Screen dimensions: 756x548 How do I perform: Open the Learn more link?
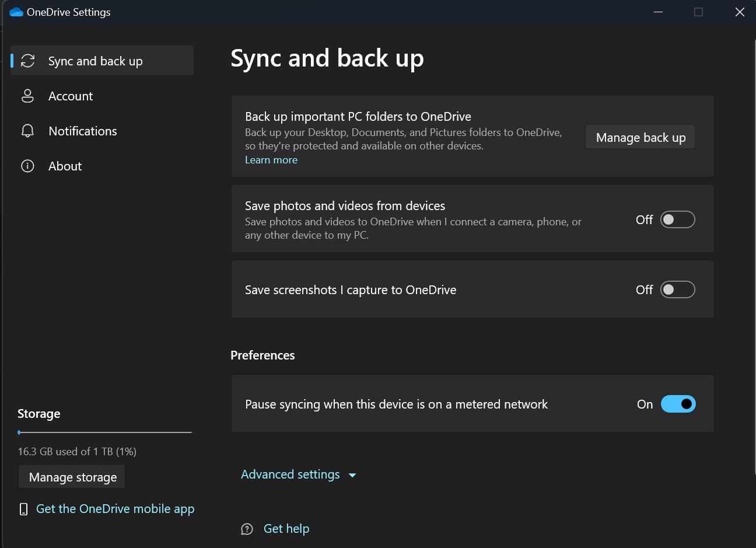(x=271, y=160)
